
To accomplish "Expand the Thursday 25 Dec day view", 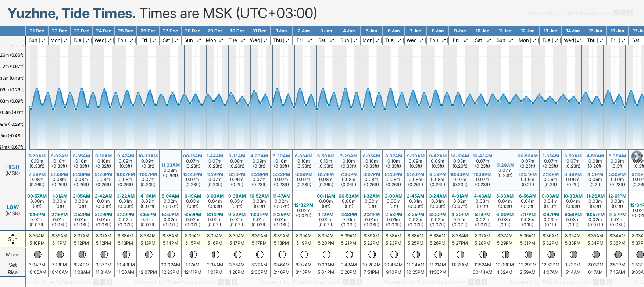I will (132, 40).
